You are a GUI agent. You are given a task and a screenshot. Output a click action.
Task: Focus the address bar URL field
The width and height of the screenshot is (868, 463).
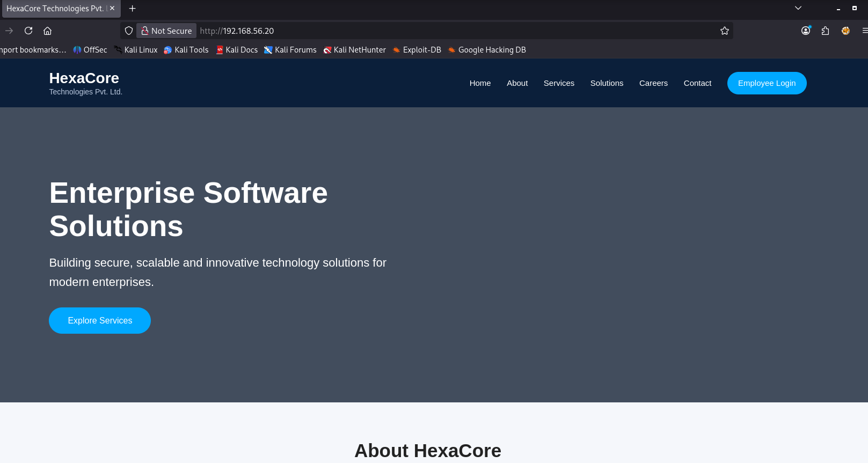(456, 31)
